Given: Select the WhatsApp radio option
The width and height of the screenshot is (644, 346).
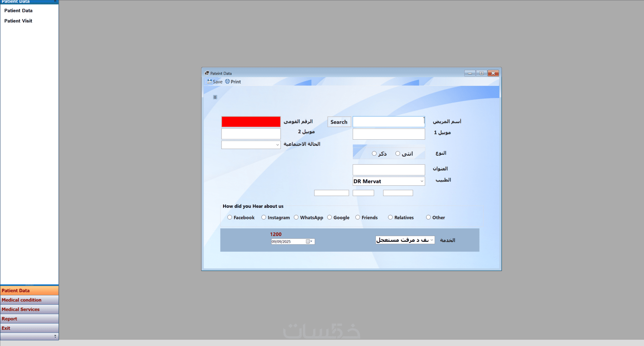Looking at the screenshot, I should click(296, 217).
